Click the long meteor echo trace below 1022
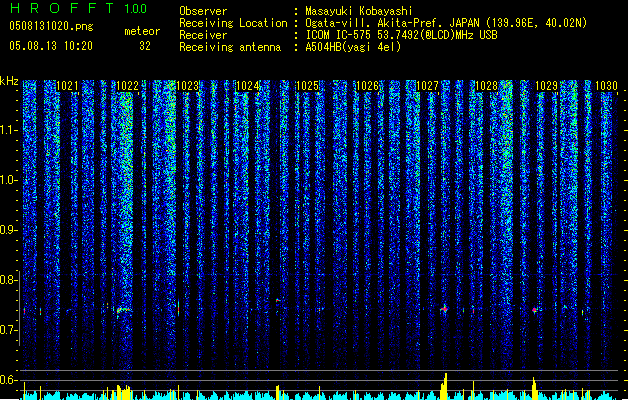The image size is (629, 400). click(124, 310)
